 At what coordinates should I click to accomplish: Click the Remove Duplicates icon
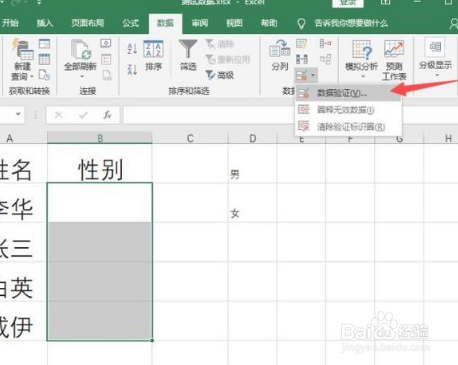pyautogui.click(x=302, y=59)
